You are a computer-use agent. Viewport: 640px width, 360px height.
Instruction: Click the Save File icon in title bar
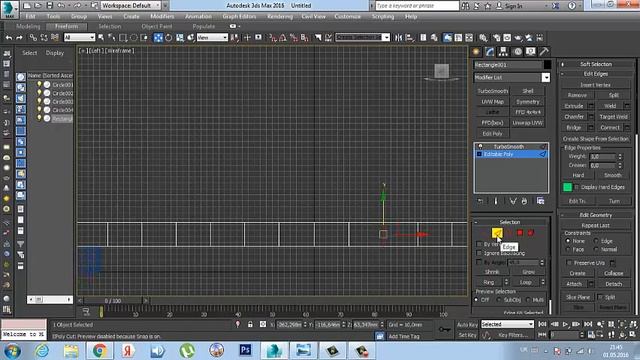point(49,6)
